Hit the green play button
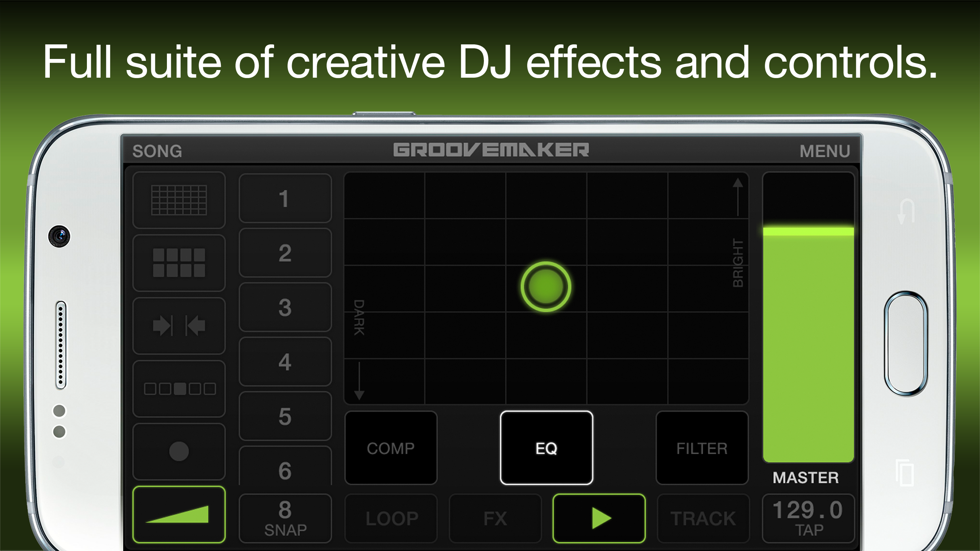 [599, 518]
